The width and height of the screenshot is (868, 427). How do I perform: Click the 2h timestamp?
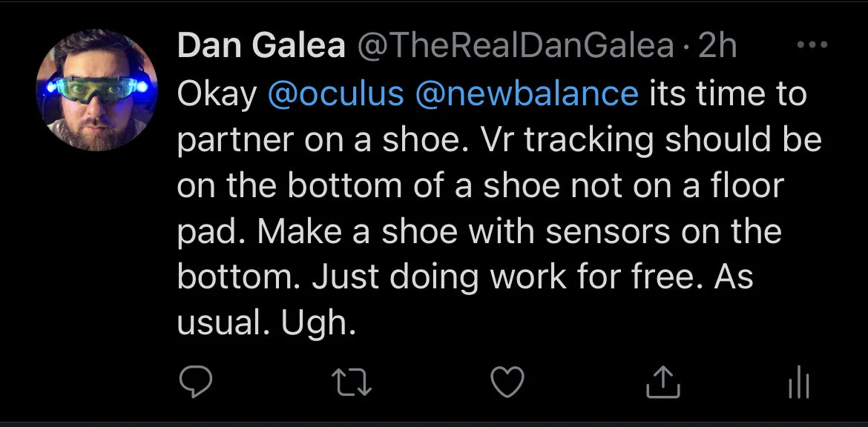point(718,46)
